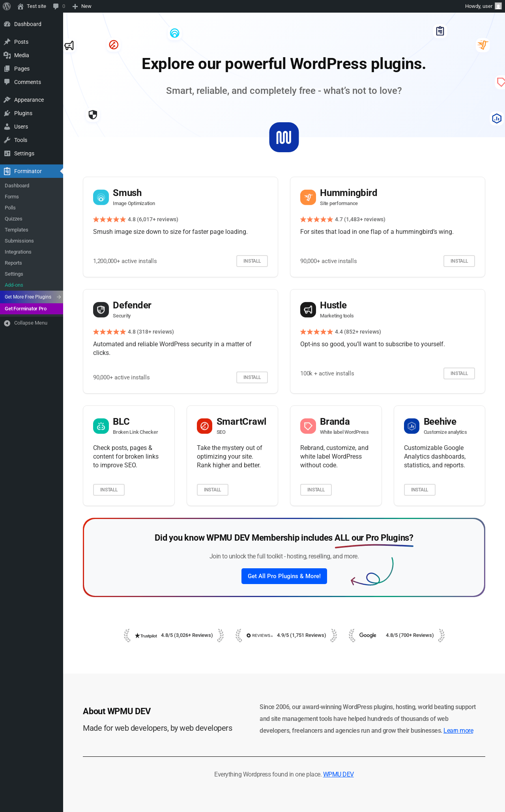Click the Tools wrench icon in sidebar
505x812 pixels.
(x=7, y=140)
